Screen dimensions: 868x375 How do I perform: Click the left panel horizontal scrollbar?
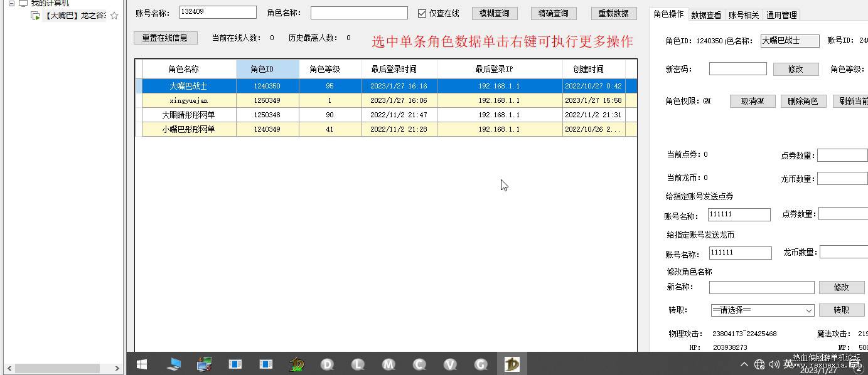[x=62, y=368]
